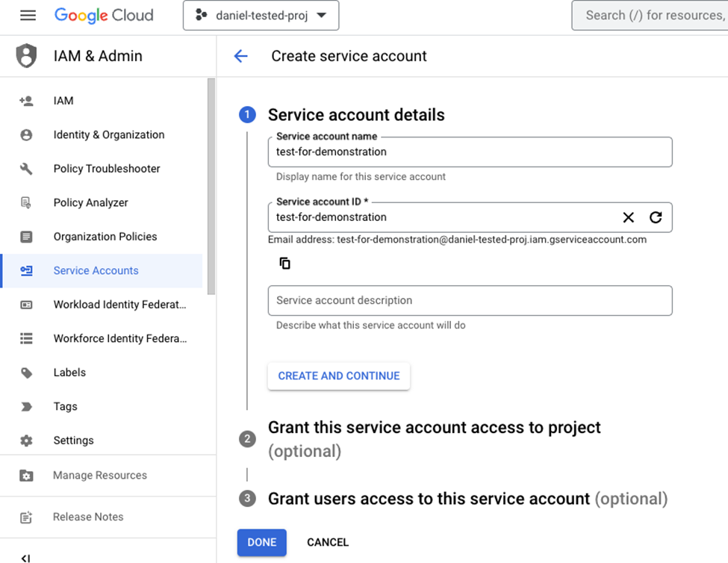
Task: Open Labels page
Action: pos(69,373)
